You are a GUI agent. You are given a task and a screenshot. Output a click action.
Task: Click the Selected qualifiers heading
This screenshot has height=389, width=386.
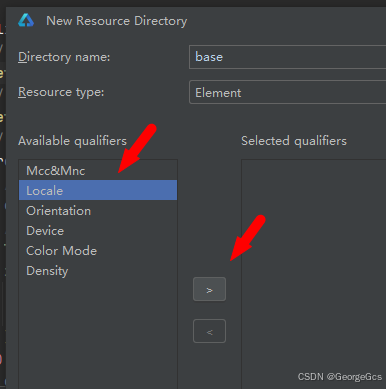294,141
